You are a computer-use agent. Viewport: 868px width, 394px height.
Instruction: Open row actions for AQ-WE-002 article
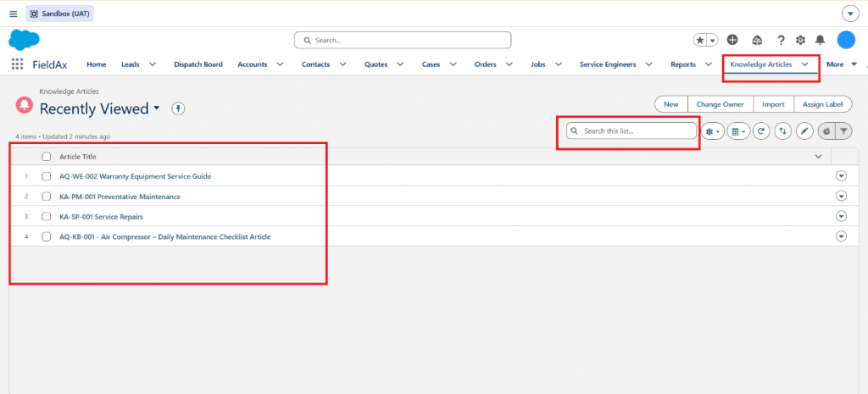[x=842, y=176]
